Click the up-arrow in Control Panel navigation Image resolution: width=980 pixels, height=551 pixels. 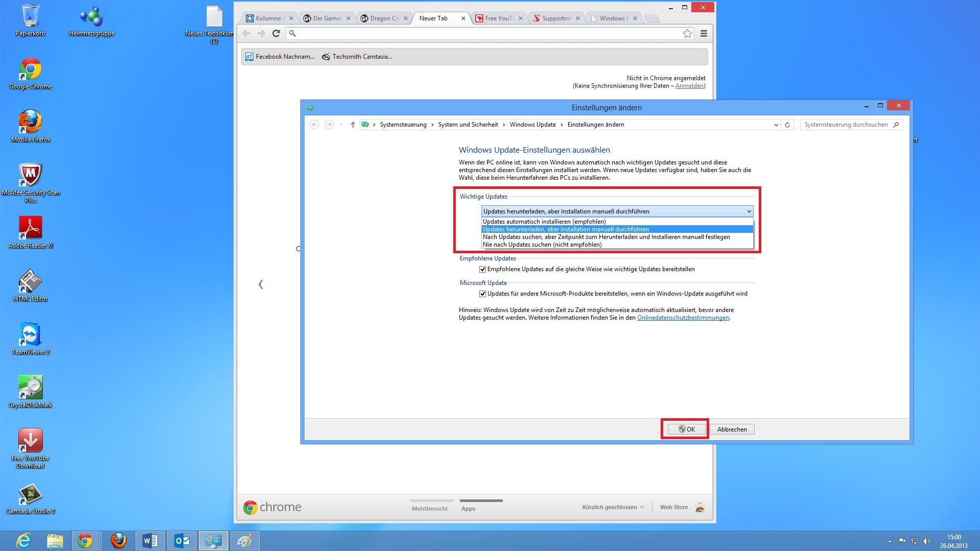pyautogui.click(x=353, y=125)
